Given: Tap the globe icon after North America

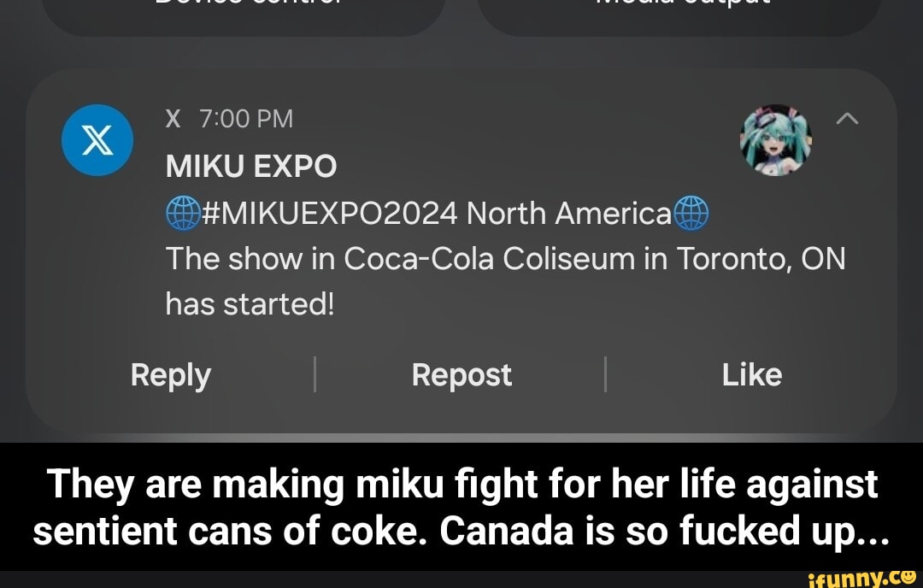Looking at the screenshot, I should tap(693, 214).
